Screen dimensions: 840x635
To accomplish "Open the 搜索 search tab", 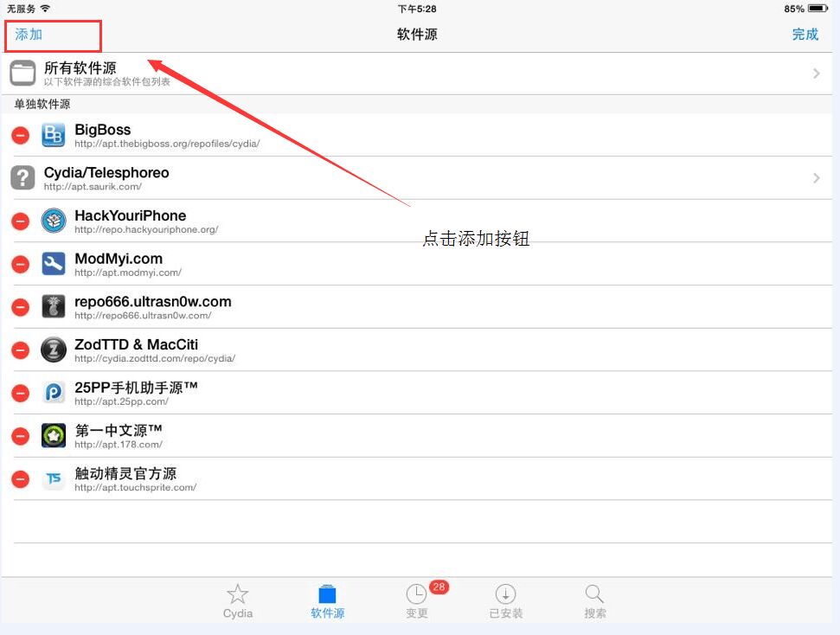I will (594, 601).
